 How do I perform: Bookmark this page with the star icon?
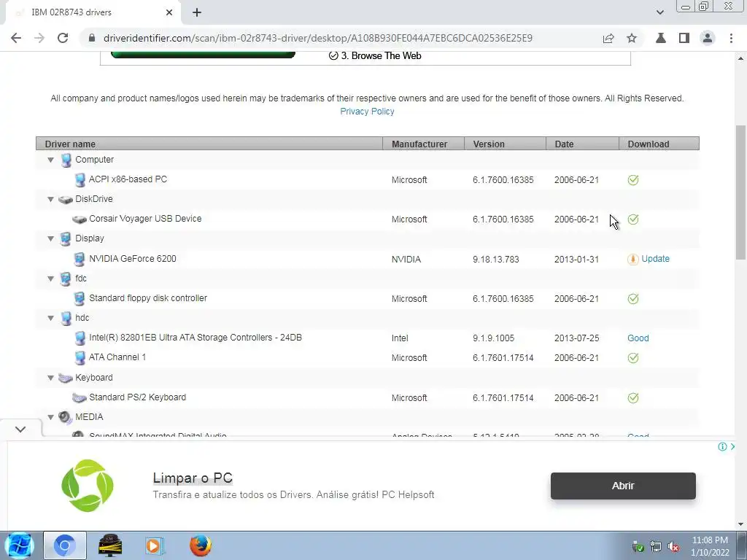[632, 38]
